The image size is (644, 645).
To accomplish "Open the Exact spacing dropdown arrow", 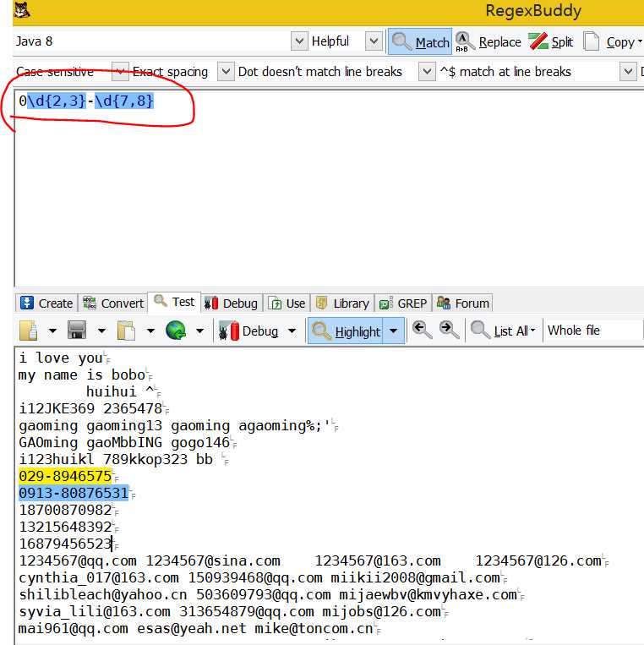I will (x=226, y=72).
